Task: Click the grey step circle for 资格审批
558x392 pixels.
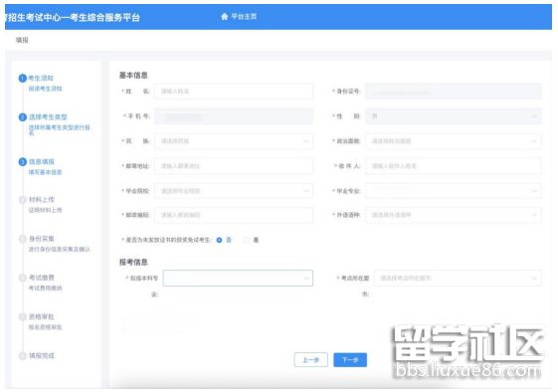Action: [x=23, y=316]
